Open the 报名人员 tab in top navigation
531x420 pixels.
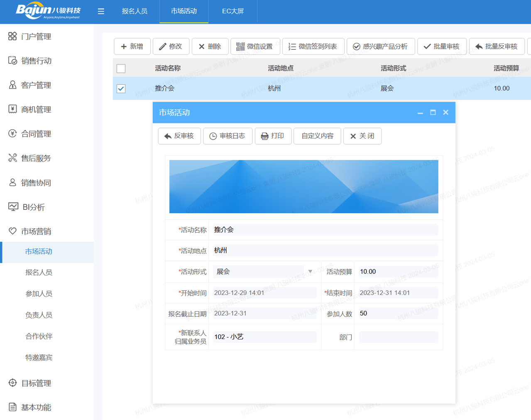click(135, 11)
